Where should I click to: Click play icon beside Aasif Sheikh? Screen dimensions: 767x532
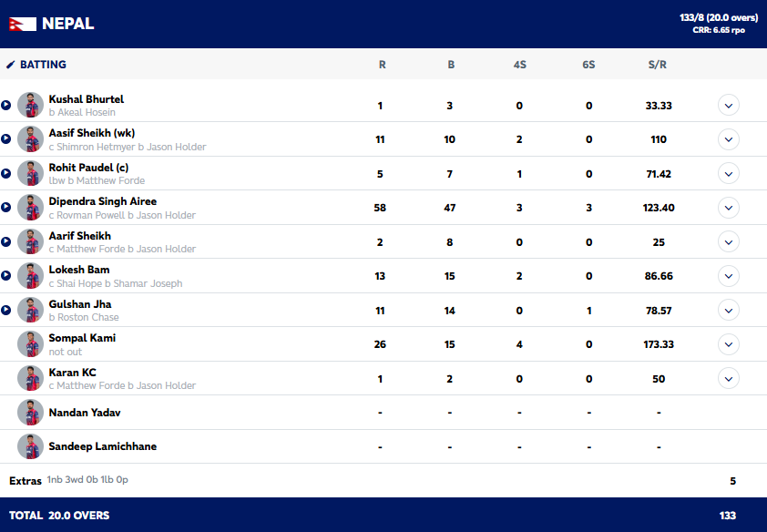[x=6, y=139]
